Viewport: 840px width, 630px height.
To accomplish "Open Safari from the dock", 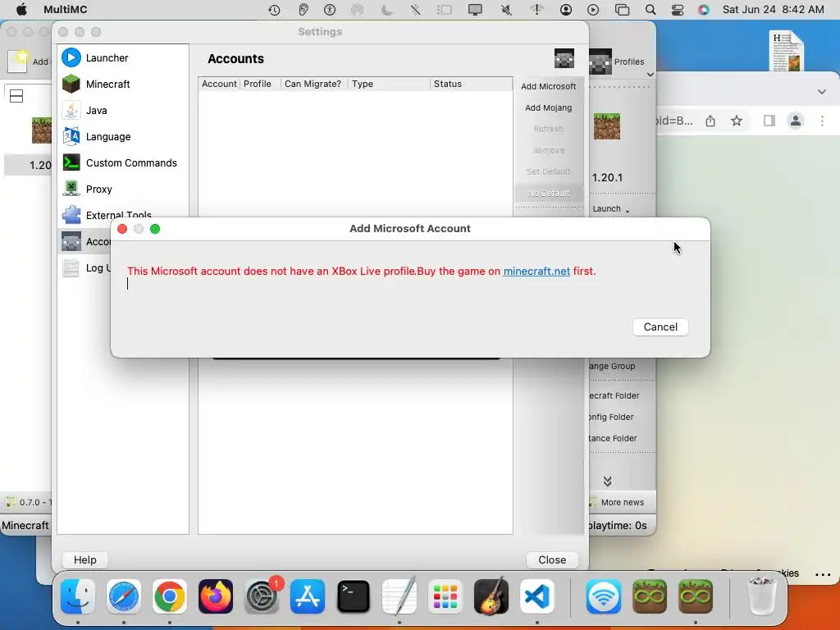I will pyautogui.click(x=124, y=596).
